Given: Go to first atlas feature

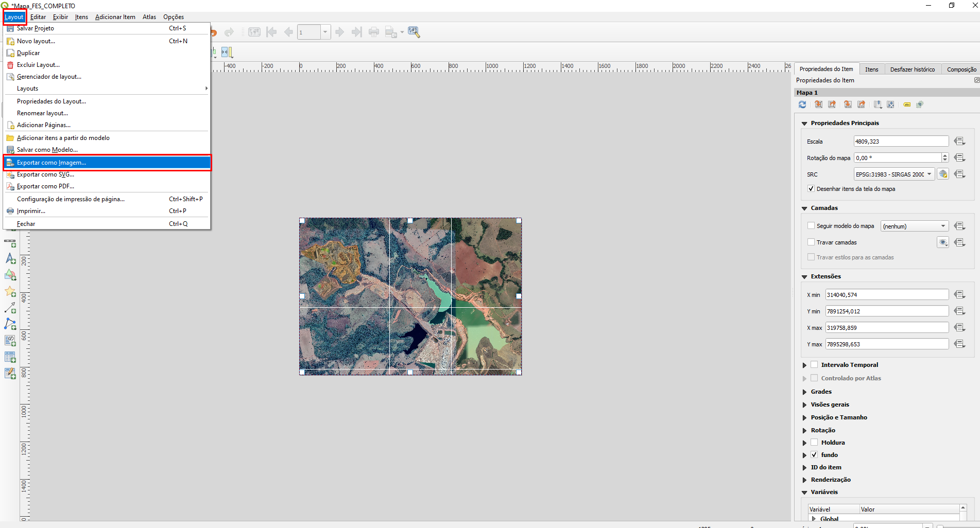Looking at the screenshot, I should coord(271,32).
